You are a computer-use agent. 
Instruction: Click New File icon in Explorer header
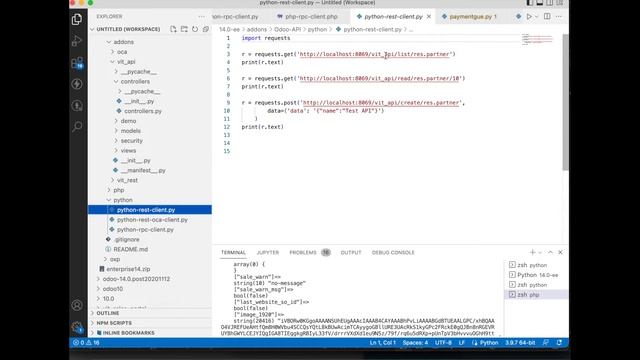(x=173, y=29)
